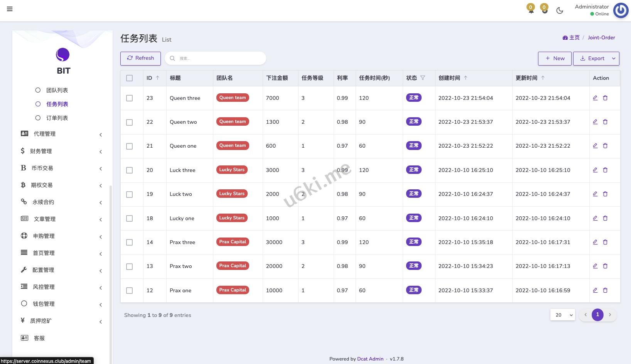Open the page size dropdown showing 20
This screenshot has width=631, height=364.
click(562, 315)
